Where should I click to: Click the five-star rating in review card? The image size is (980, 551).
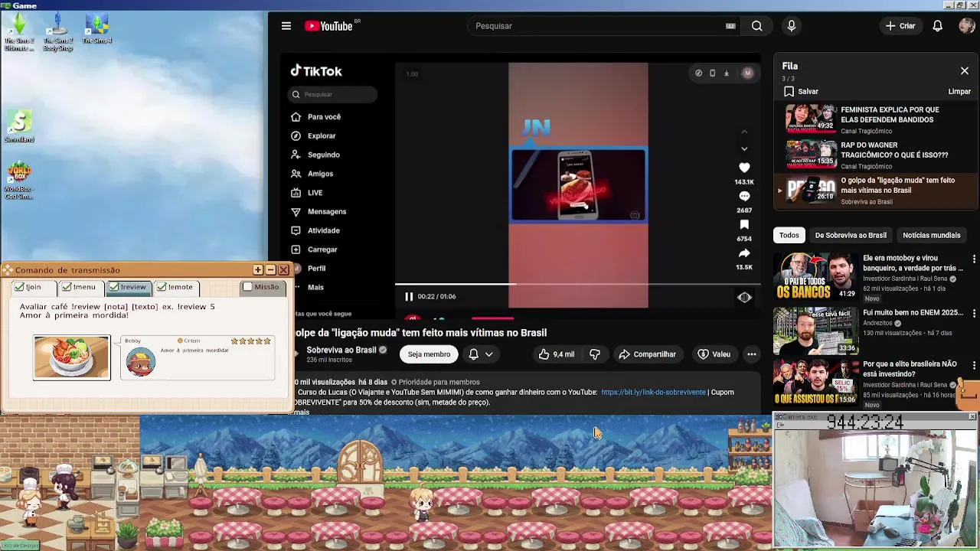[x=251, y=341]
